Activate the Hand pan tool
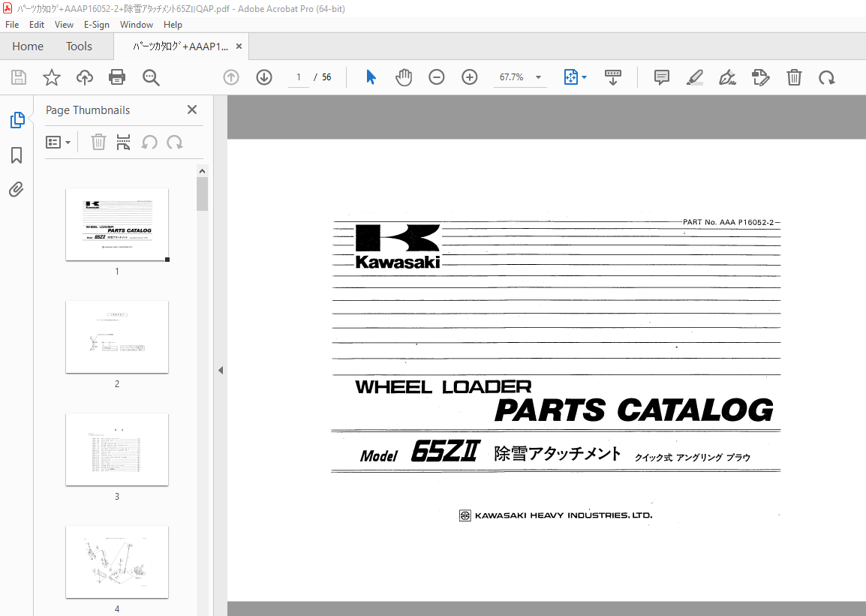 click(x=404, y=77)
